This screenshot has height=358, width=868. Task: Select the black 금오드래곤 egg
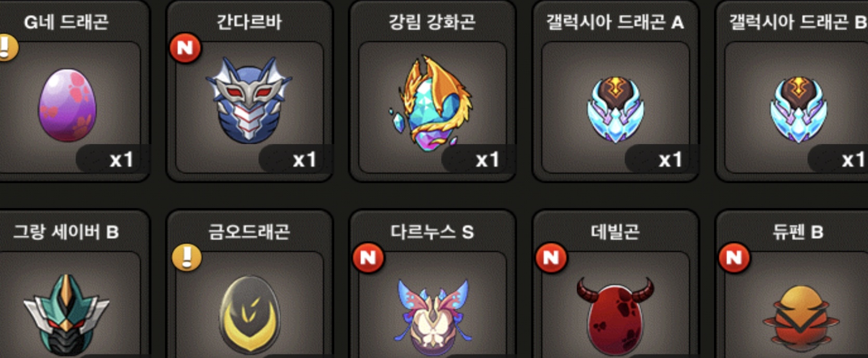tap(250, 315)
